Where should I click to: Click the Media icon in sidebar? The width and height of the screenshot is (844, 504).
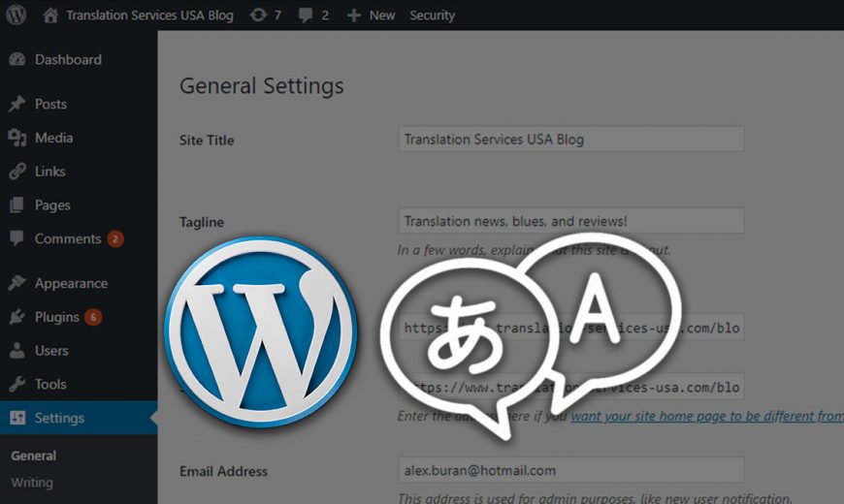pos(17,138)
